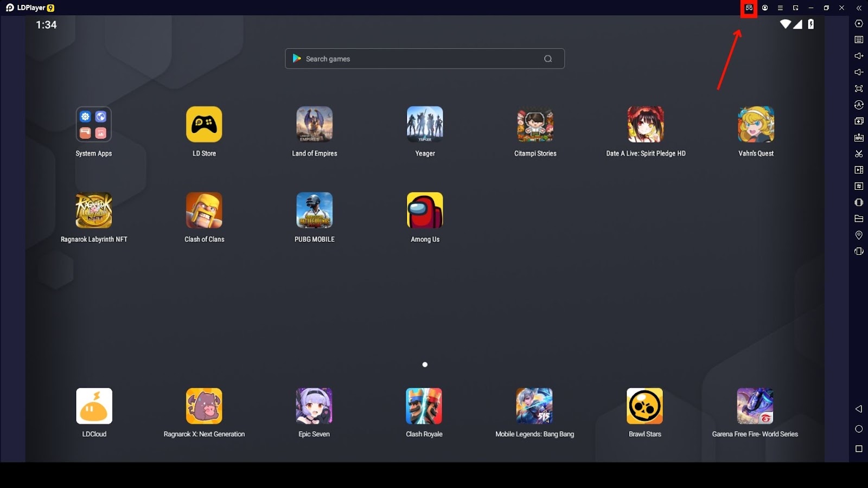Click the install APK icon
868x488 pixels.
(859, 138)
